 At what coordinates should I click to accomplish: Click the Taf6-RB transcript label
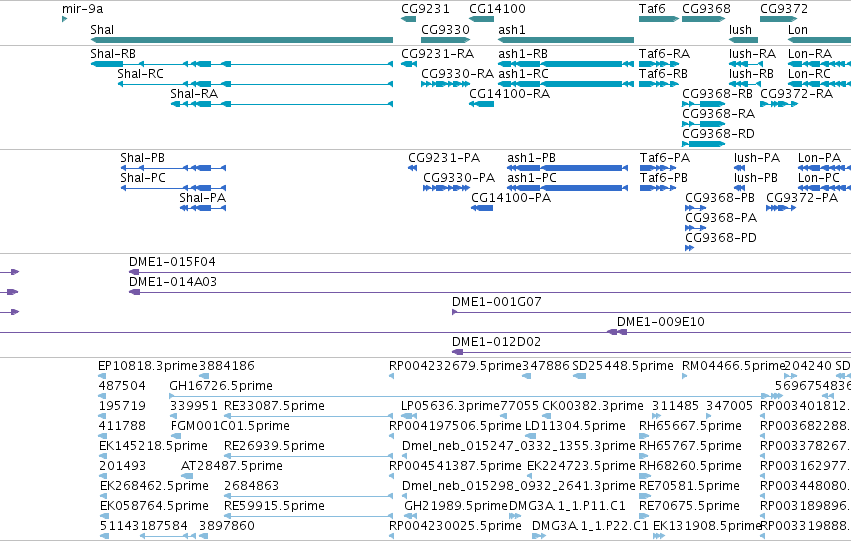pyautogui.click(x=663, y=74)
